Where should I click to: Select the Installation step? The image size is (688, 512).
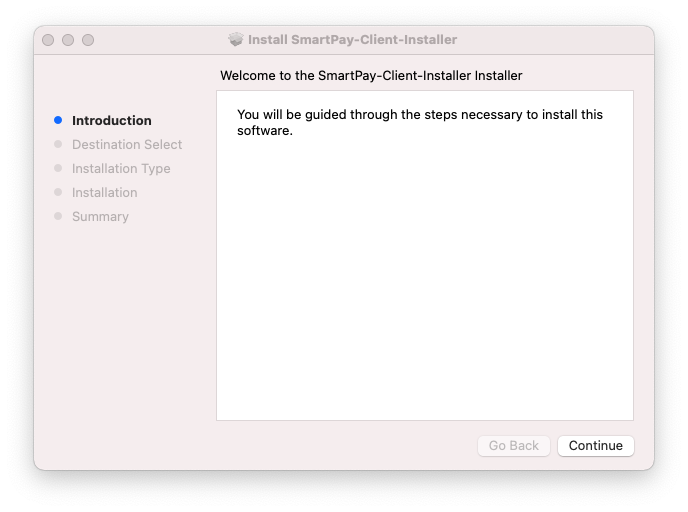click(104, 192)
